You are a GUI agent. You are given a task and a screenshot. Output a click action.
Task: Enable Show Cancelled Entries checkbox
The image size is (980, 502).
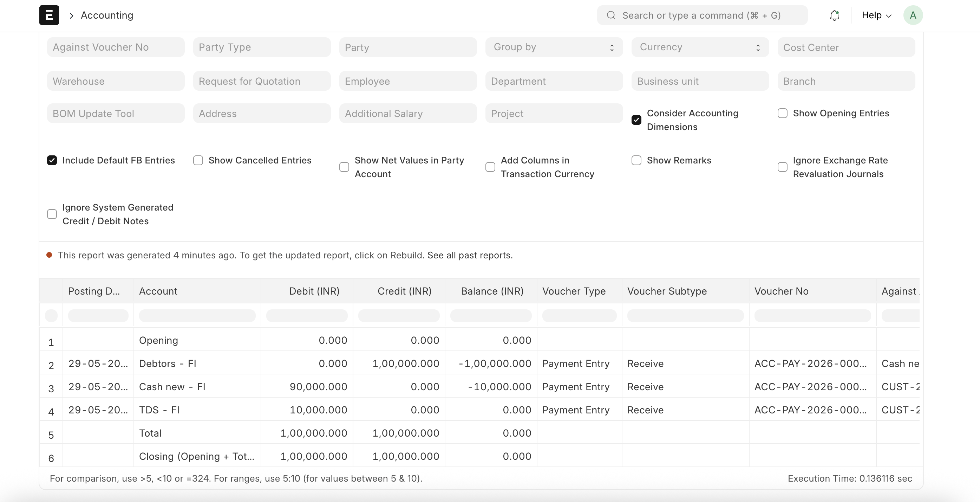[198, 160]
